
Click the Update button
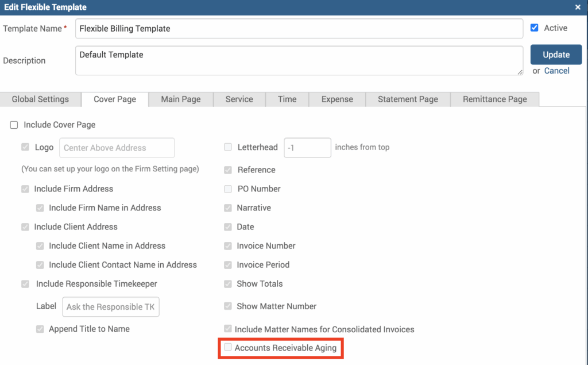(x=555, y=55)
